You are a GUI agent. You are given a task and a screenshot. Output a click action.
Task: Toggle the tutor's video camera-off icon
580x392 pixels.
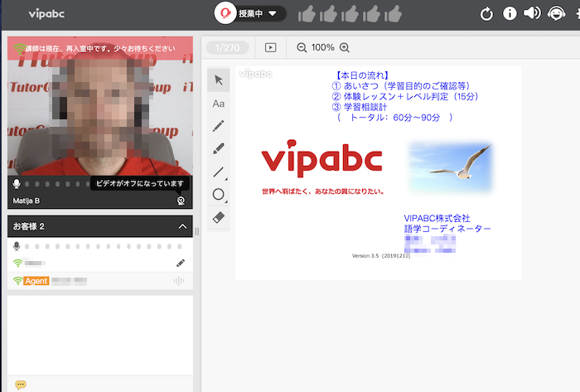181,201
